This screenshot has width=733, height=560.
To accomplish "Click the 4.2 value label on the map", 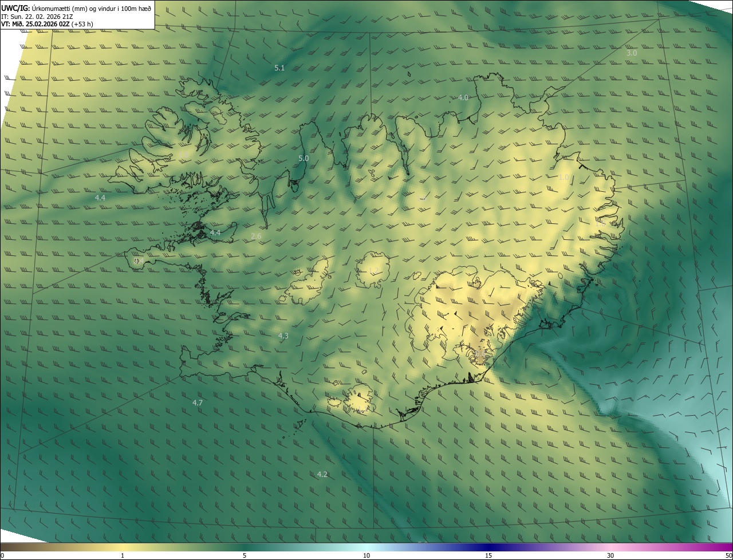I will [x=322, y=475].
